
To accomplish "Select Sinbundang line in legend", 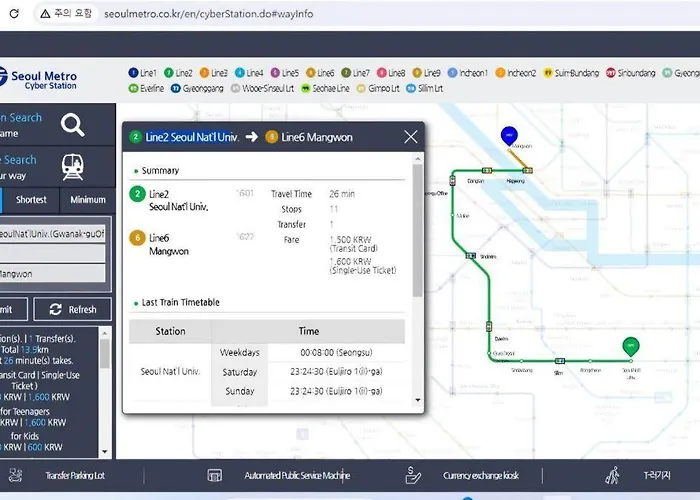I will pos(630,73).
